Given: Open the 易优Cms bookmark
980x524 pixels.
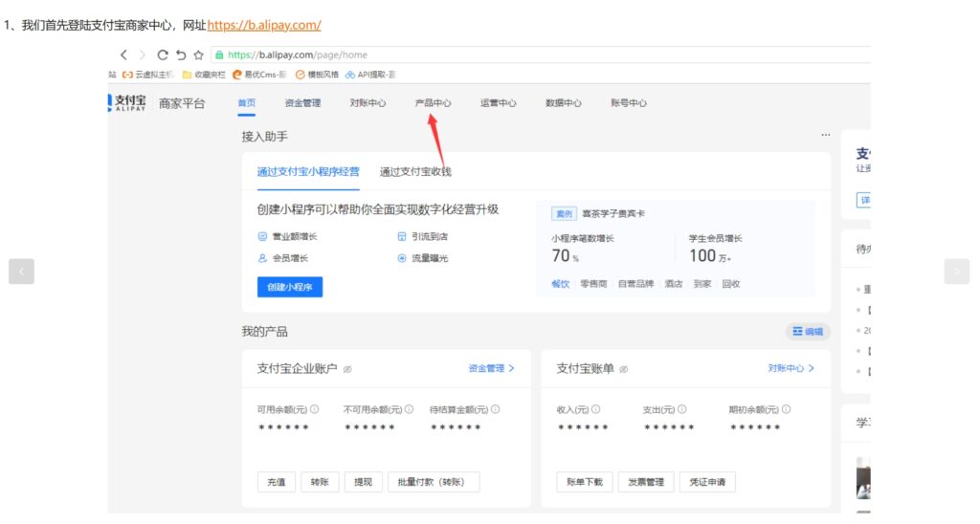Looking at the screenshot, I should click(x=258, y=75).
